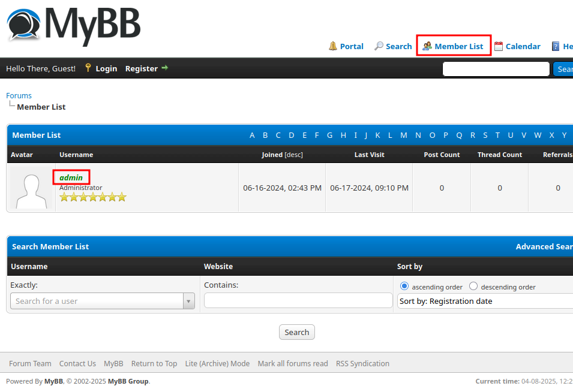Open Lite (Archive) Mode footer link
The width and height of the screenshot is (573, 392).
pyautogui.click(x=217, y=363)
